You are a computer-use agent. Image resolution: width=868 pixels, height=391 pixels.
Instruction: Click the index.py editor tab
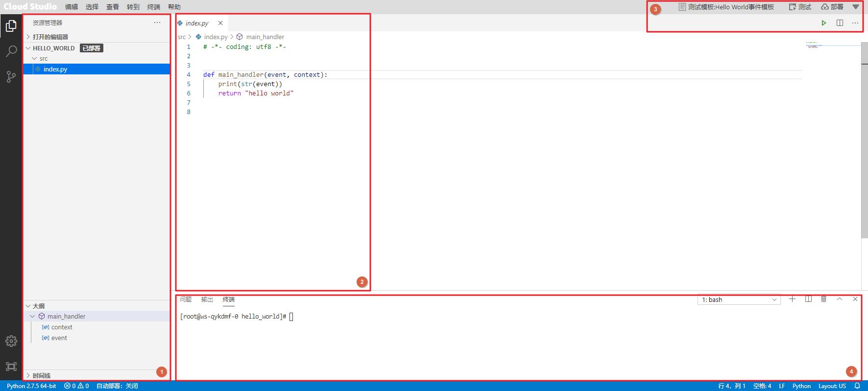click(x=201, y=23)
